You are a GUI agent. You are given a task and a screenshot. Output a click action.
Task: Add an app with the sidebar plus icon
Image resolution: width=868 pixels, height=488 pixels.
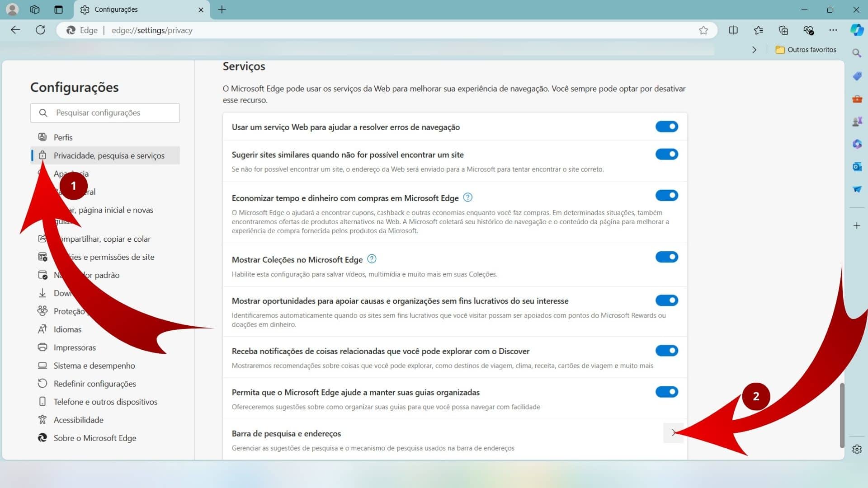(x=857, y=225)
